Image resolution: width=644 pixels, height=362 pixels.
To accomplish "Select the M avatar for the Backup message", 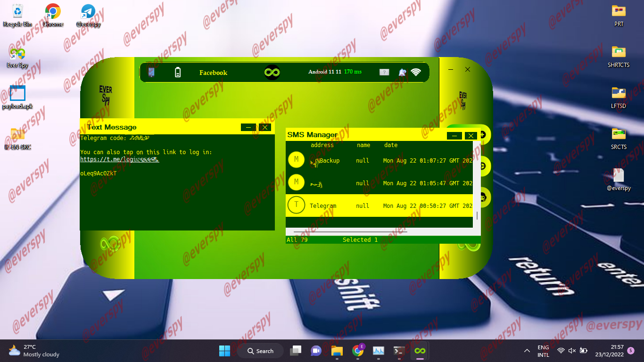I will pos(296,160).
